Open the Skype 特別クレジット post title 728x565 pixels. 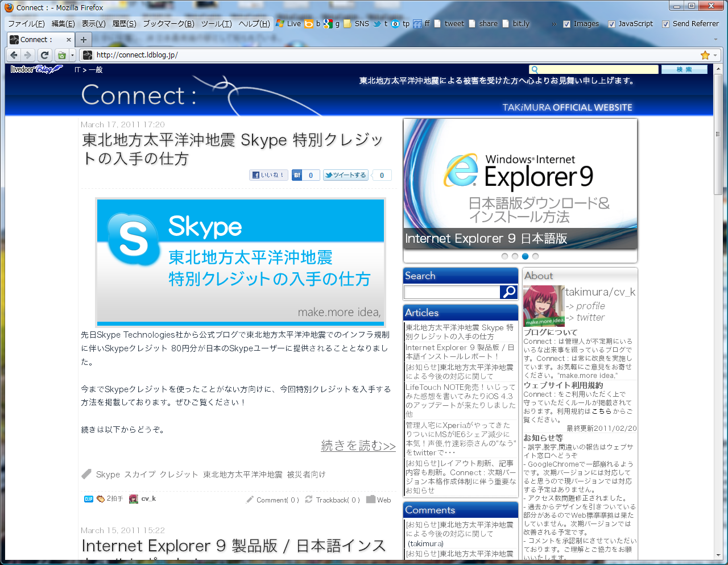tap(233, 149)
